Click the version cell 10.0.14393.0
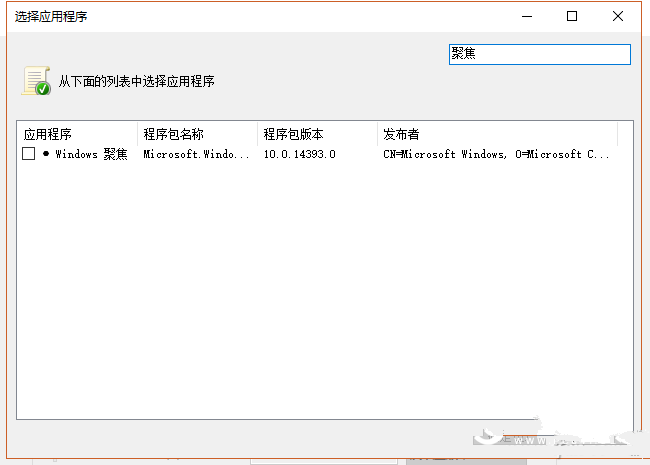 tap(300, 154)
